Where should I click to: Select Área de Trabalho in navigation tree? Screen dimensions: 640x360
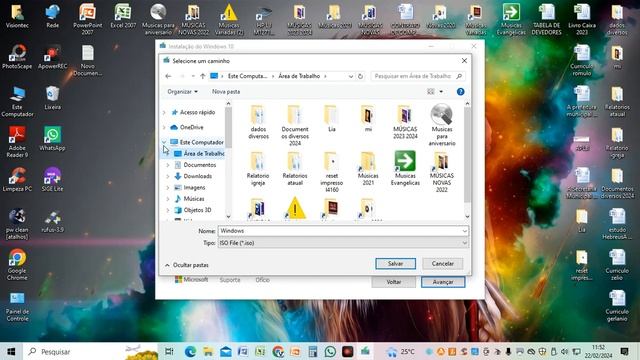point(199,153)
